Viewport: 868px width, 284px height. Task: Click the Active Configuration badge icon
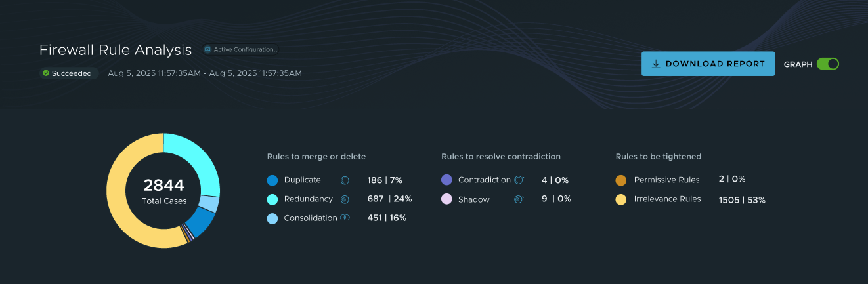click(x=207, y=49)
